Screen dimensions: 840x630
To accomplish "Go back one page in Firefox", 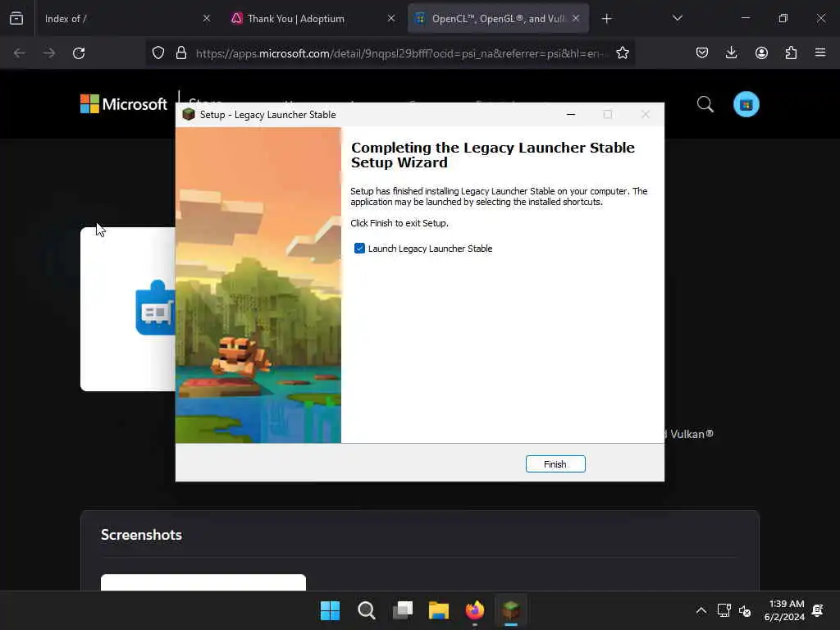I will click(x=20, y=53).
